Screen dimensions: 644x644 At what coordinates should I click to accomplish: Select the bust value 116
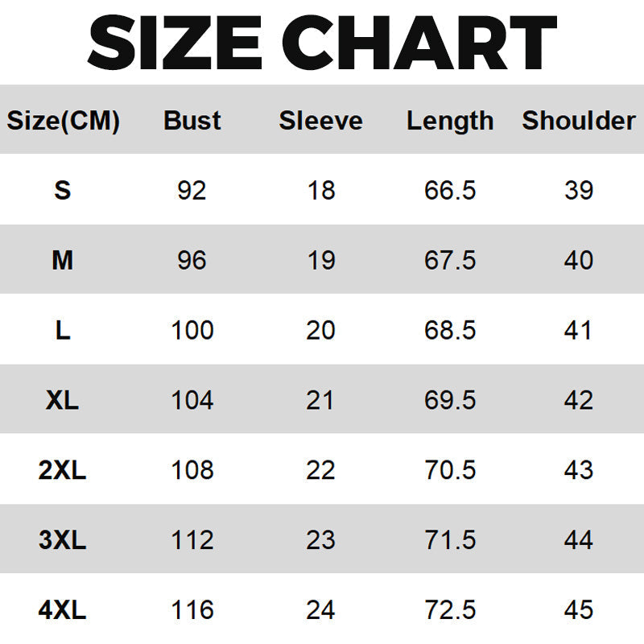(x=192, y=609)
